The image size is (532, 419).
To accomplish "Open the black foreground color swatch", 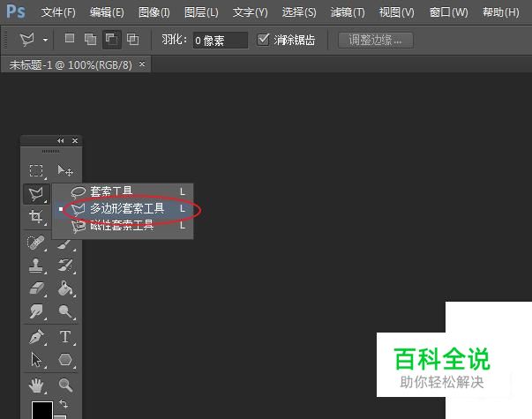I will pos(42,410).
